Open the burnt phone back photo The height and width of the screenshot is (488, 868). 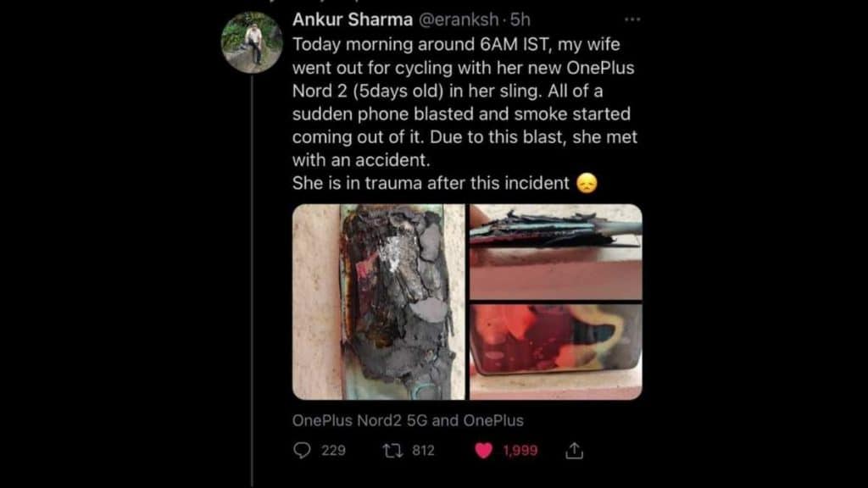(379, 302)
